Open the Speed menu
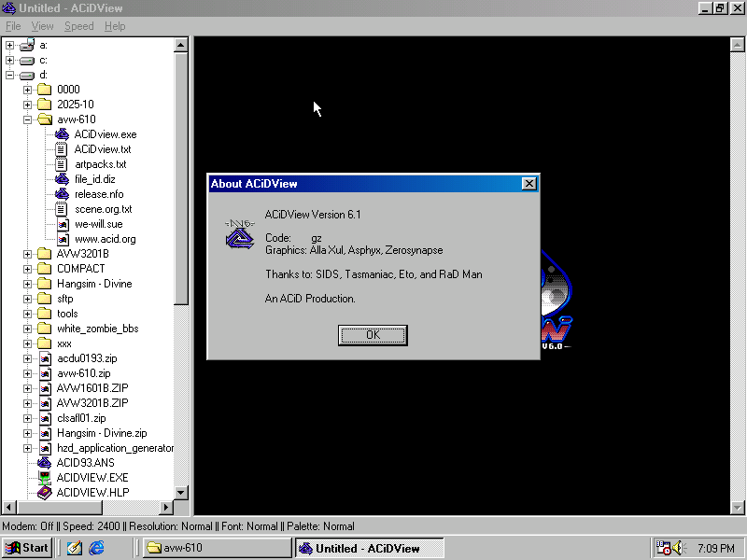The image size is (747, 560). pyautogui.click(x=78, y=26)
